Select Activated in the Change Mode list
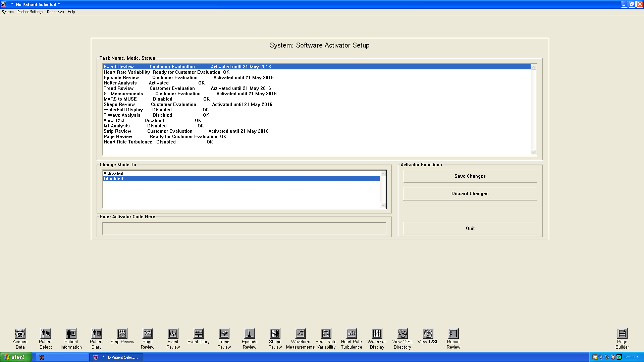Screen dimensions: 644x362 click(x=134, y=173)
